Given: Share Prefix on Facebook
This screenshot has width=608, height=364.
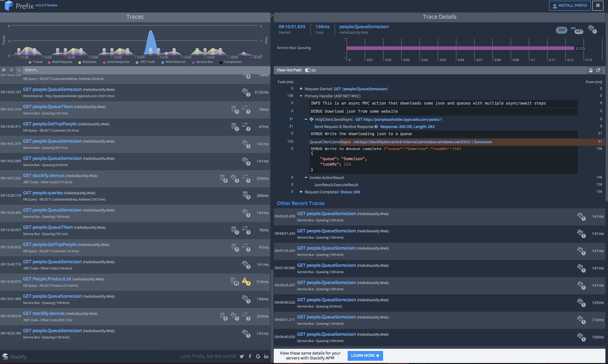Looking at the screenshot, I should (x=250, y=356).
